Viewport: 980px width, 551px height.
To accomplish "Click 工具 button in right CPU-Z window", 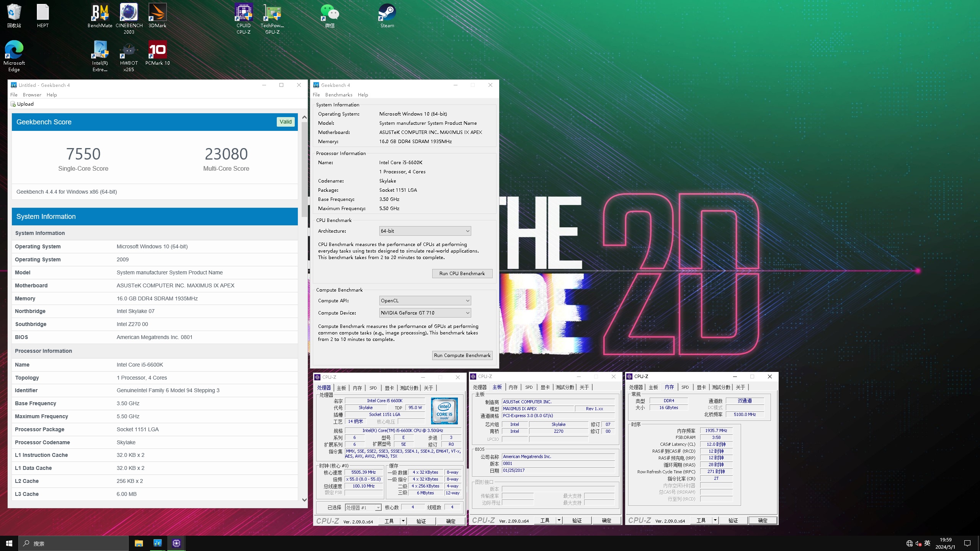I will (x=701, y=520).
